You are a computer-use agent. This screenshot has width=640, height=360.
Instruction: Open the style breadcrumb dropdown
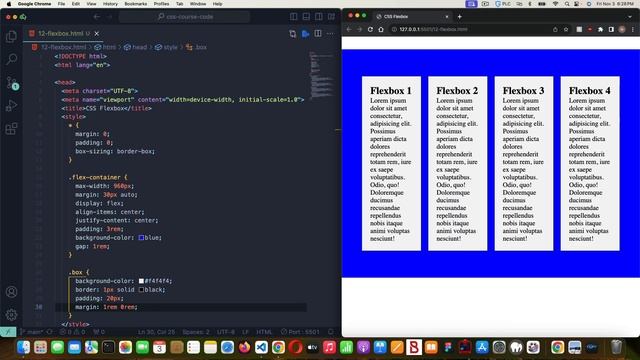click(166, 47)
